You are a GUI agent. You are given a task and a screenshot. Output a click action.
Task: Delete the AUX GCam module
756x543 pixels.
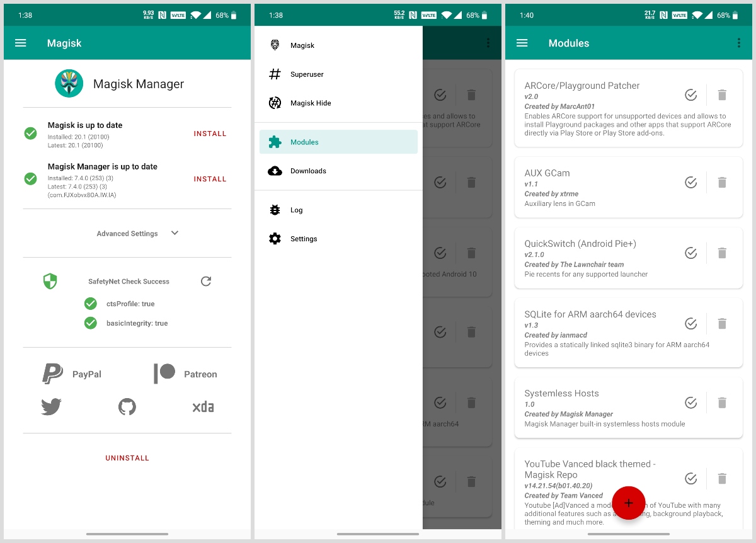tap(723, 182)
